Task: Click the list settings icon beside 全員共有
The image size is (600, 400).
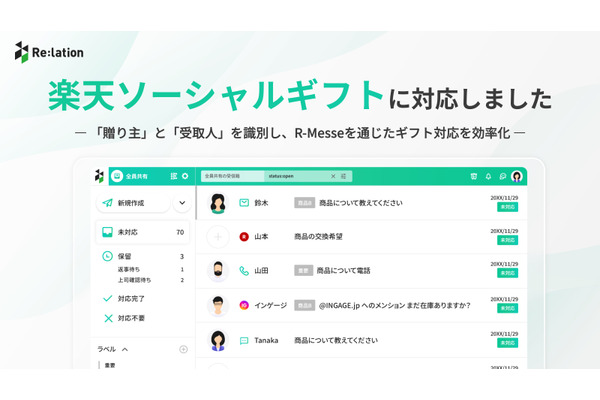Action: click(174, 176)
